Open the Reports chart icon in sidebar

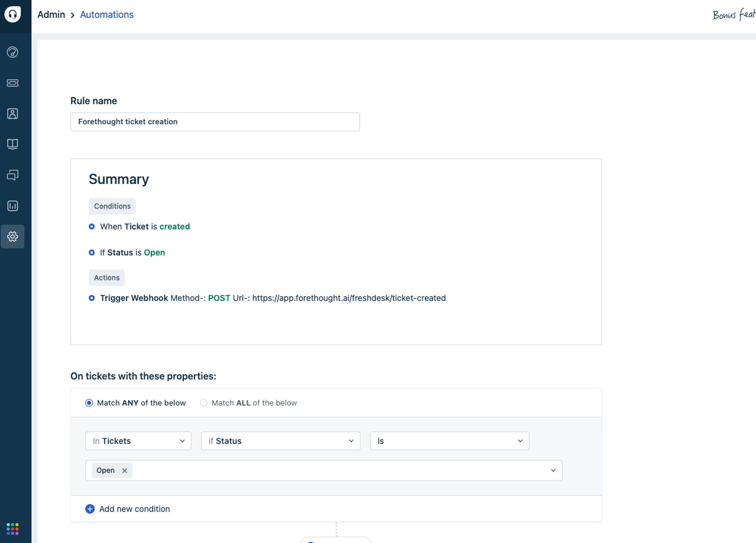[x=12, y=206]
